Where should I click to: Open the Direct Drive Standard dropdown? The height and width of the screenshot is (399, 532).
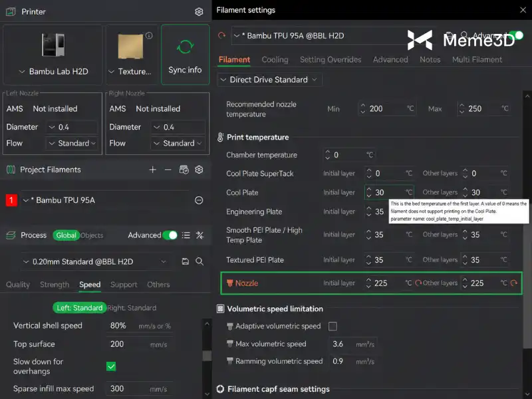(270, 80)
